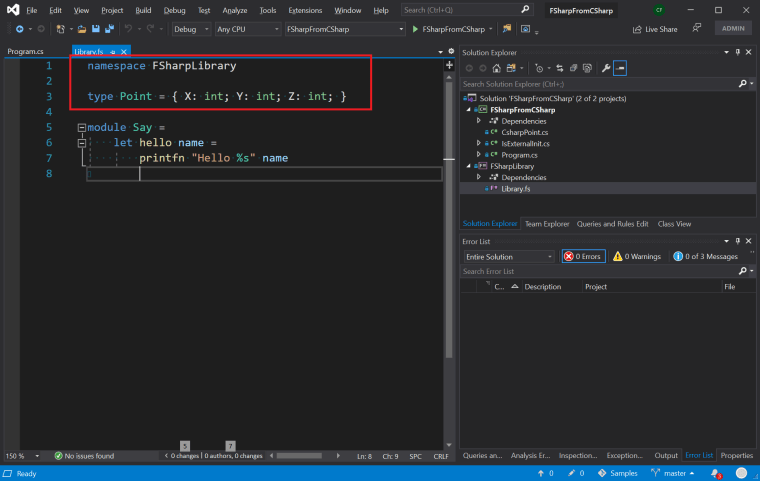Open the Entire Solution scope dropdown
Screen dimensions: 760x481
508,256
